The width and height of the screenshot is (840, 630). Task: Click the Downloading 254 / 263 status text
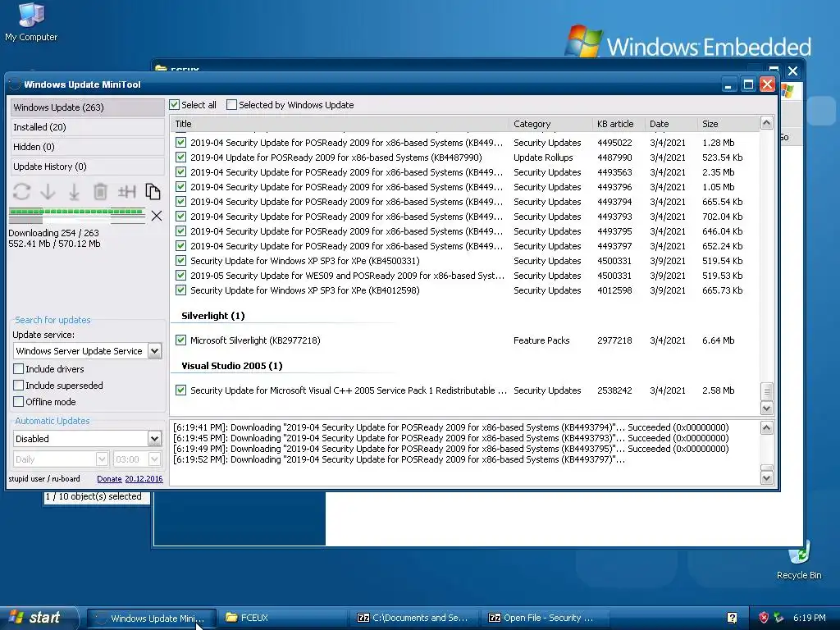point(53,233)
